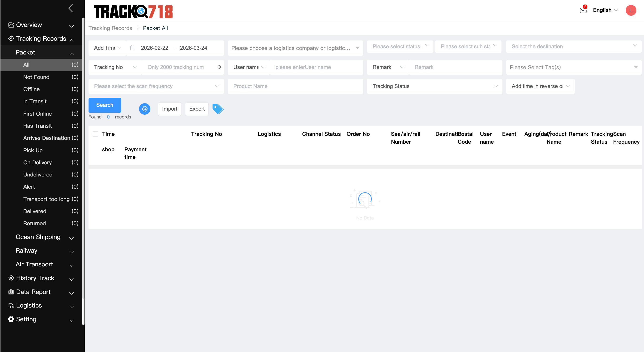This screenshot has width=644, height=352.
Task: Open the mail notifications icon
Action: pos(583,10)
